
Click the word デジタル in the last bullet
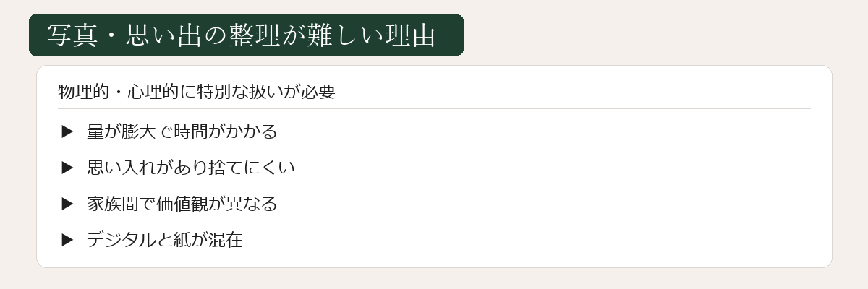coord(121,240)
